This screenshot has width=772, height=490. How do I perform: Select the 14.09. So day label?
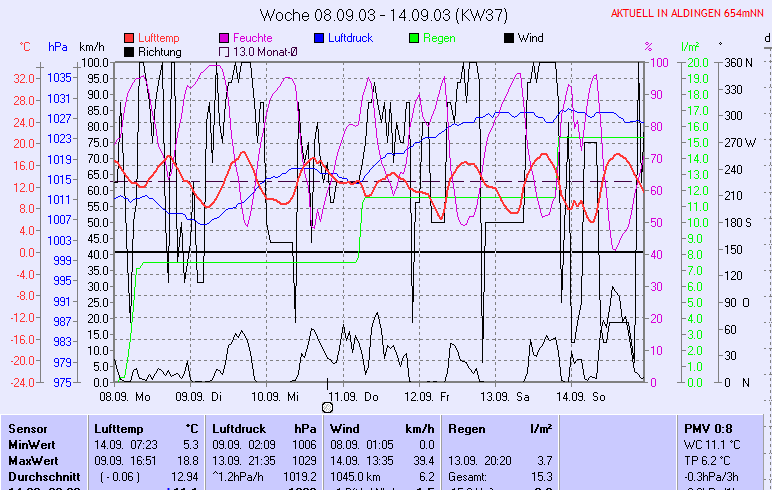pos(582,396)
